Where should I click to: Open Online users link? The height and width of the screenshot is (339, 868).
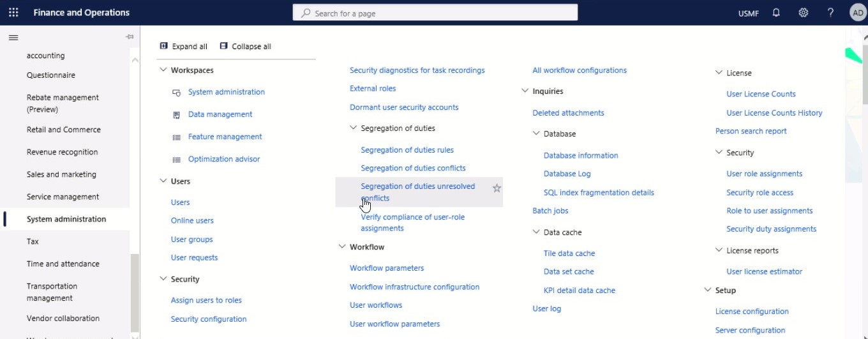(192, 220)
